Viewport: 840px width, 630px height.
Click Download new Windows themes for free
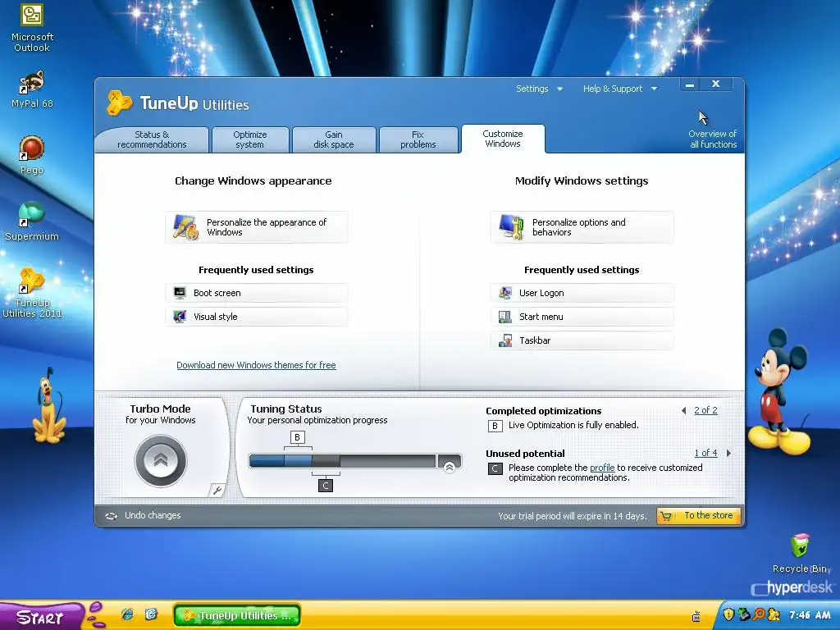256,365
